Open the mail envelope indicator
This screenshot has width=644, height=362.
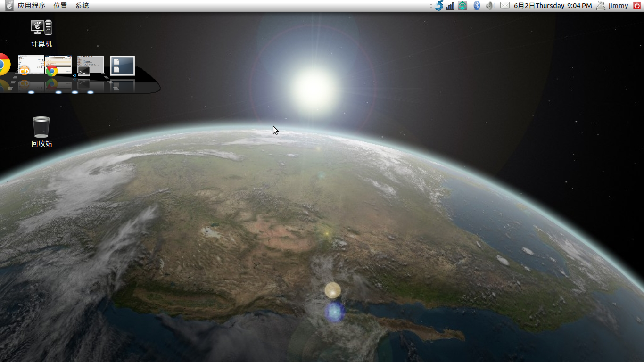pos(505,6)
